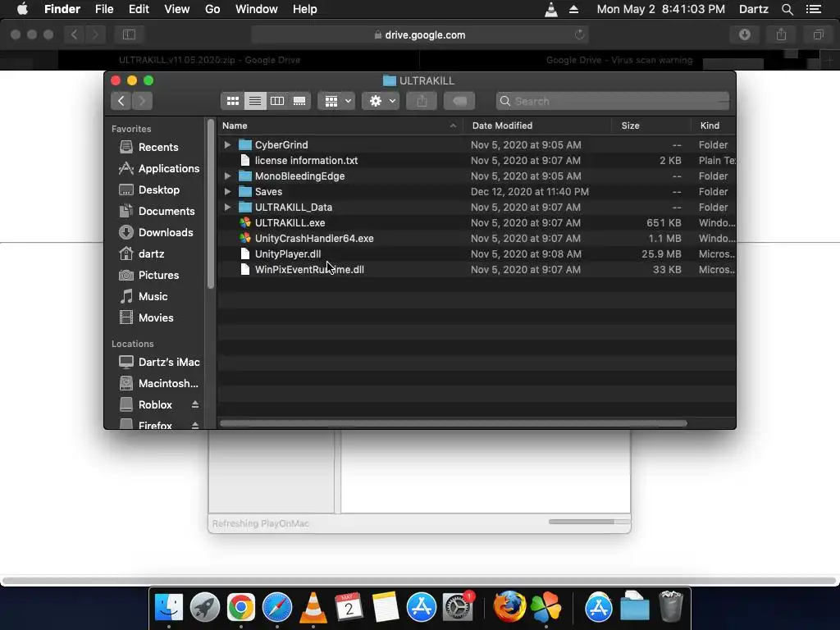The image size is (840, 630).
Task: Open Google Chrome from the Dock
Action: click(240, 607)
